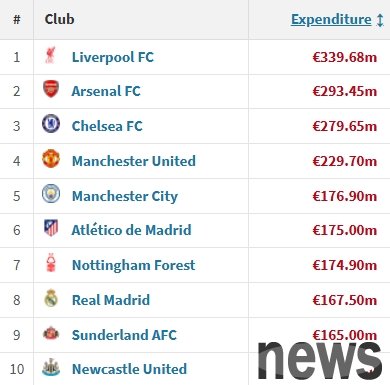Open the Nottingham Forest club link
This screenshot has height=385, width=390.
coord(134,265)
